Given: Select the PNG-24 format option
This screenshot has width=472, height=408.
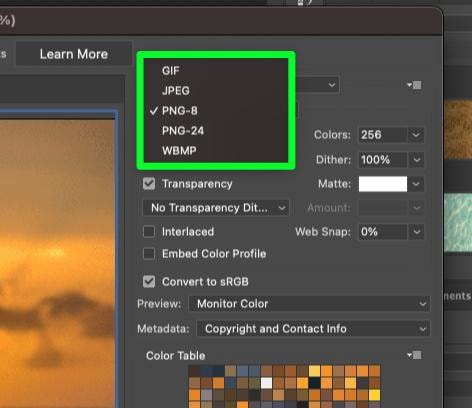Looking at the screenshot, I should coord(183,131).
